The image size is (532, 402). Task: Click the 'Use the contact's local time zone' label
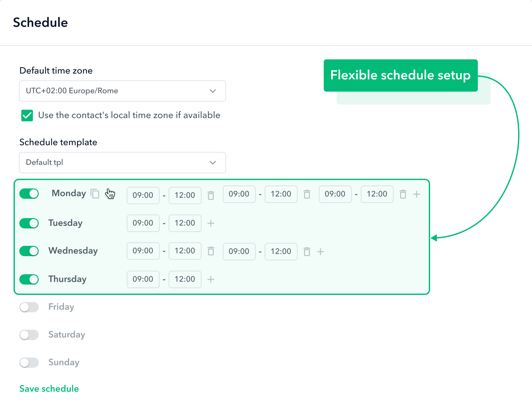click(129, 115)
